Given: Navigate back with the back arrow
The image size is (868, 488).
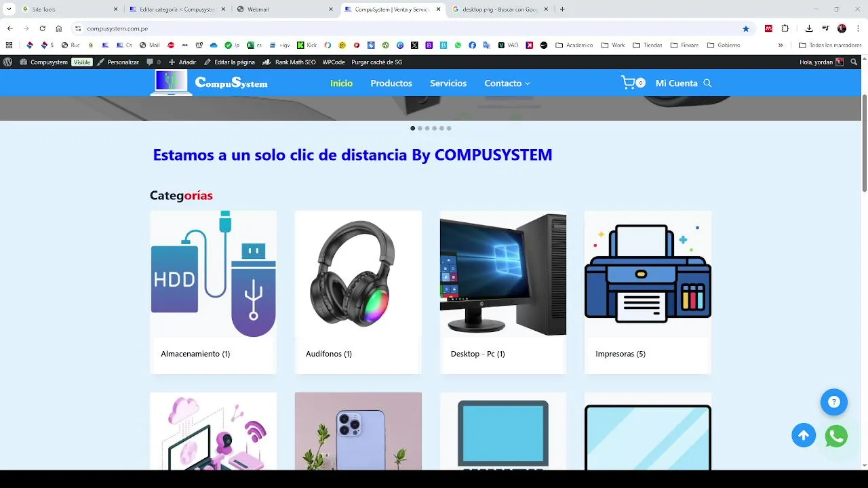Looking at the screenshot, I should (x=9, y=28).
